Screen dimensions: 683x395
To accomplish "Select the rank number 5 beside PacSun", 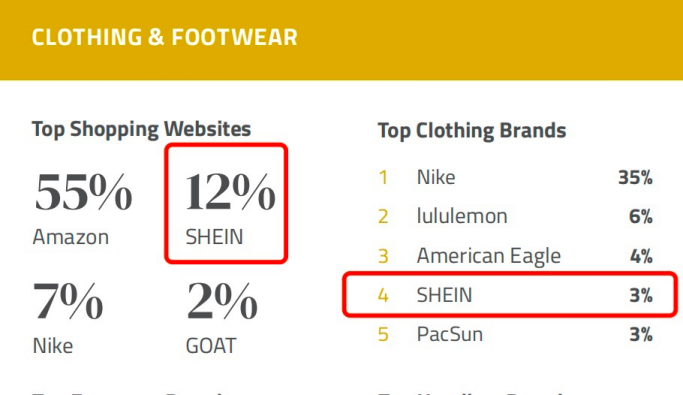I will (x=383, y=335).
